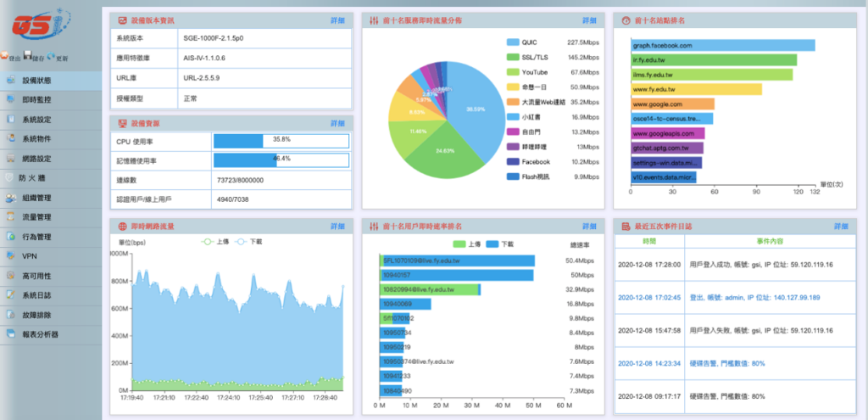
Task: Expand the 網路設定 sidebar section
Action: [x=36, y=158]
